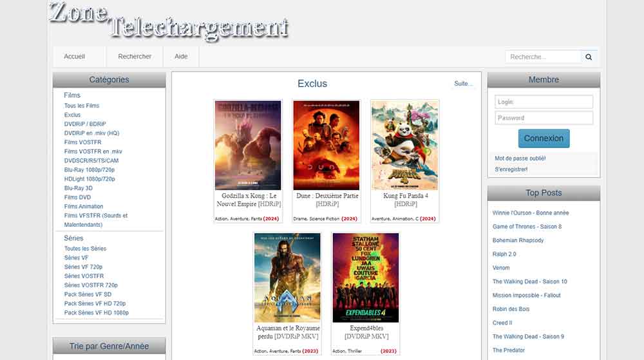Click the Login input field
The image size is (644, 360).
[x=544, y=102]
